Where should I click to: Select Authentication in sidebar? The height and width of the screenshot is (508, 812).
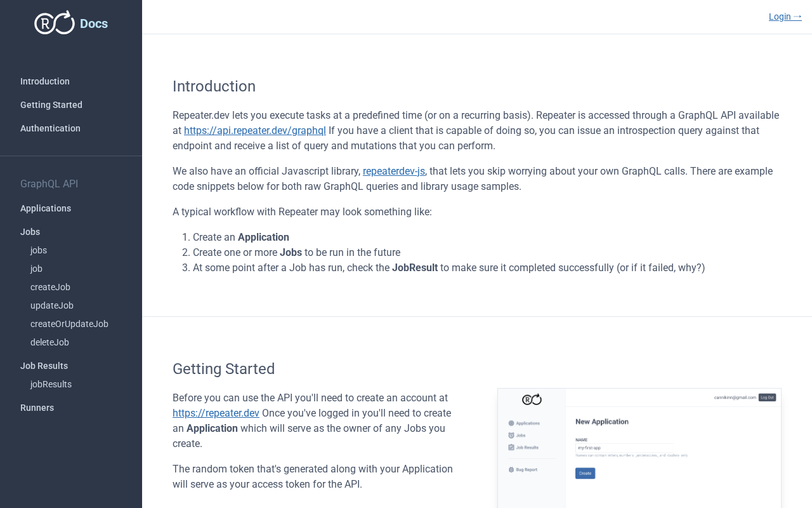(50, 128)
